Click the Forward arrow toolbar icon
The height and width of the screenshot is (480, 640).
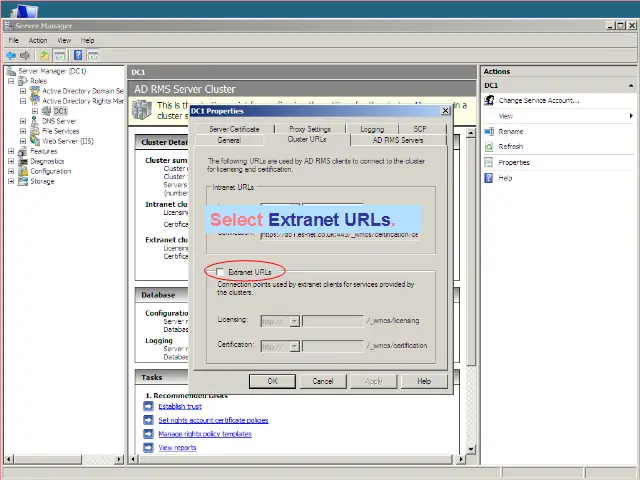point(25,56)
